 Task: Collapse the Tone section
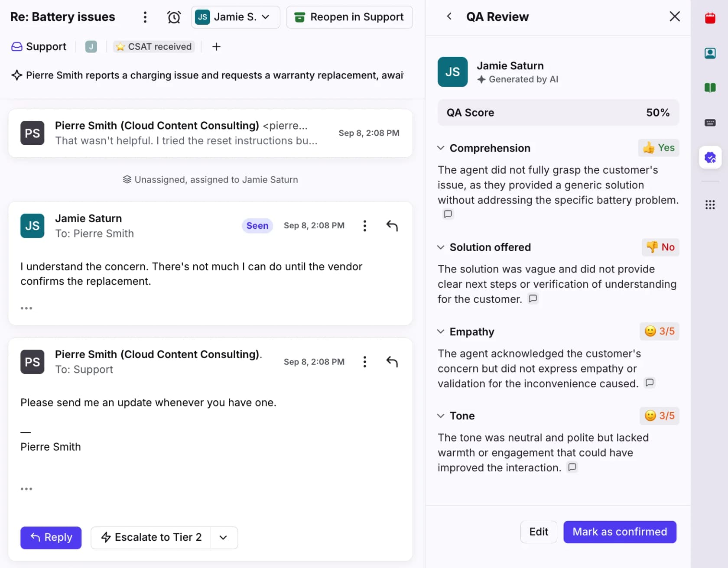click(x=441, y=415)
